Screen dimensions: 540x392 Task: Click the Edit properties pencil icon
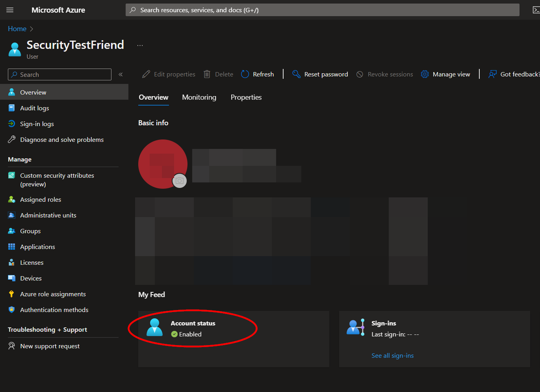pos(146,74)
